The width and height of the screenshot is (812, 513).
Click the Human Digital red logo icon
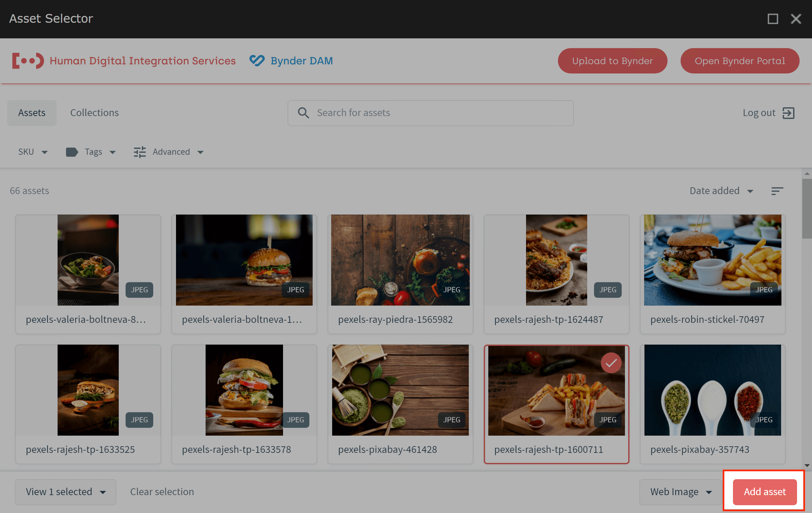(x=28, y=61)
